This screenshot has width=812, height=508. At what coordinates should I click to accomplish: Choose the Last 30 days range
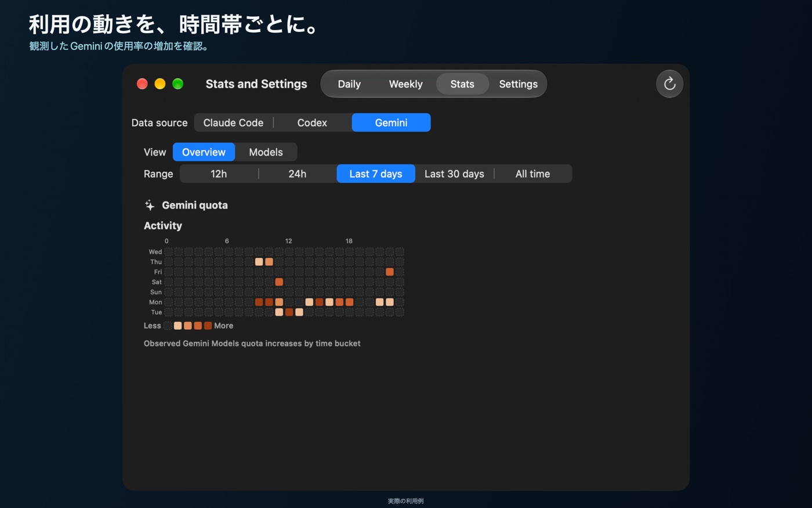454,174
